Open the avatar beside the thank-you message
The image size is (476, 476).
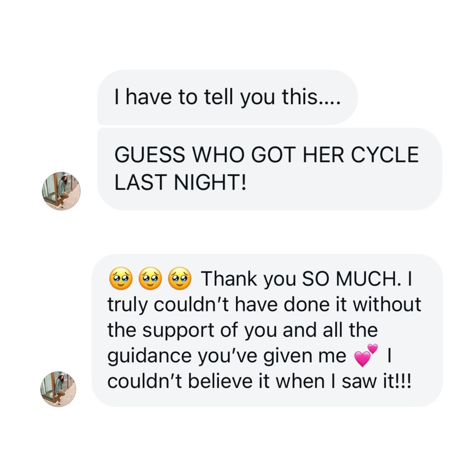point(58,389)
